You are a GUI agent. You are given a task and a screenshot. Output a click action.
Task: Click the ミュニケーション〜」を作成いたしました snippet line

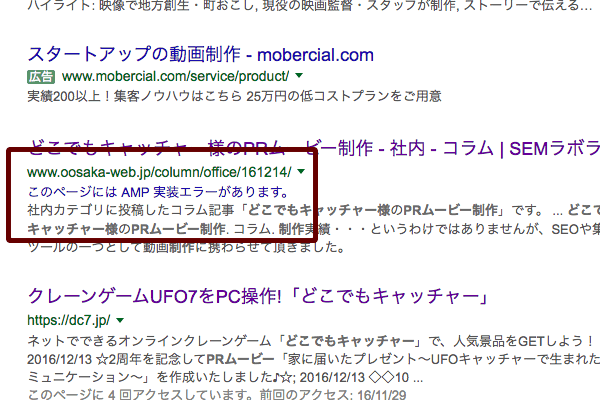225,377
